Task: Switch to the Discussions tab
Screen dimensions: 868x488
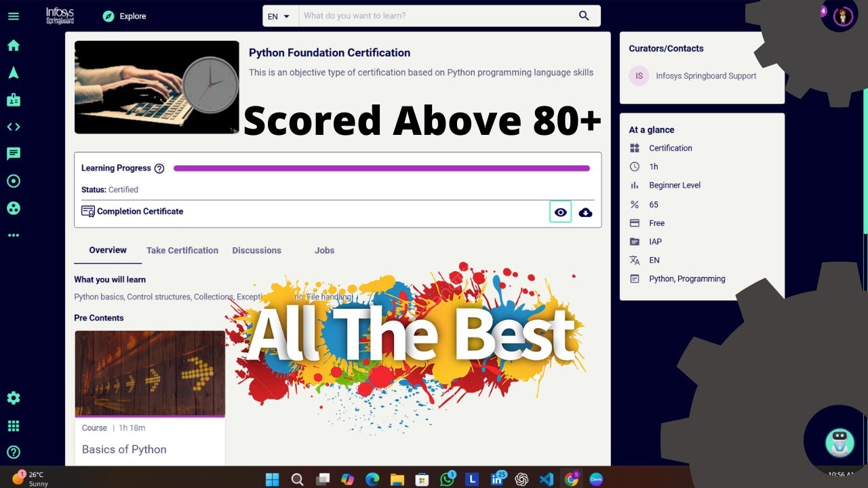Action: point(256,250)
